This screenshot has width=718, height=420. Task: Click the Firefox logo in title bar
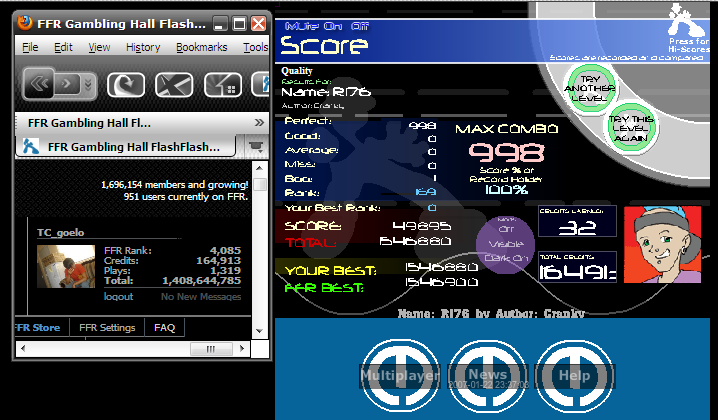[x=25, y=22]
